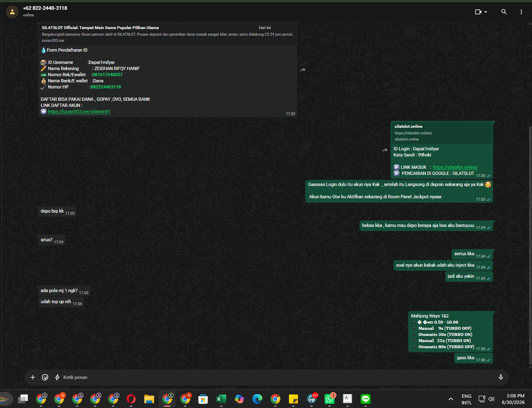The height and width of the screenshot is (408, 532).
Task: Select the "Gaassss Login dulu" message
Action: click(399, 191)
